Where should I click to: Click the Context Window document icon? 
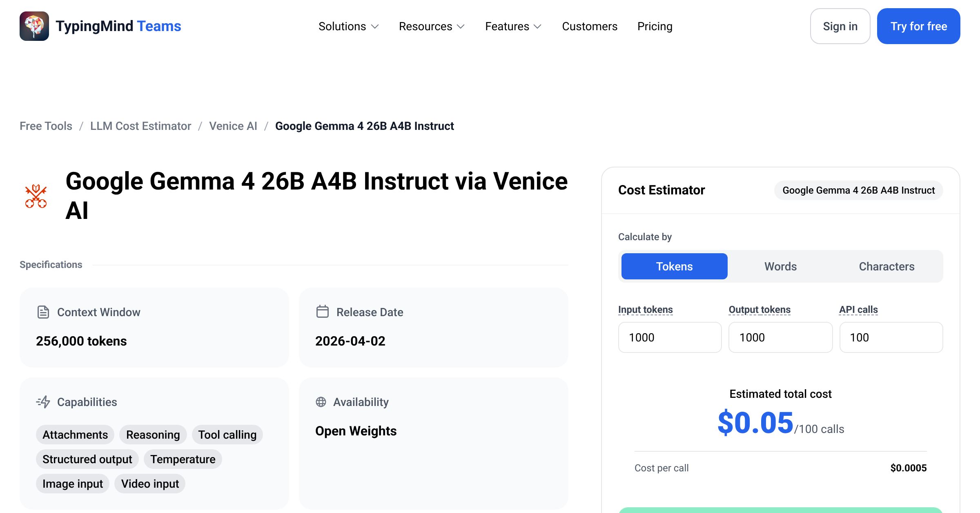(43, 312)
